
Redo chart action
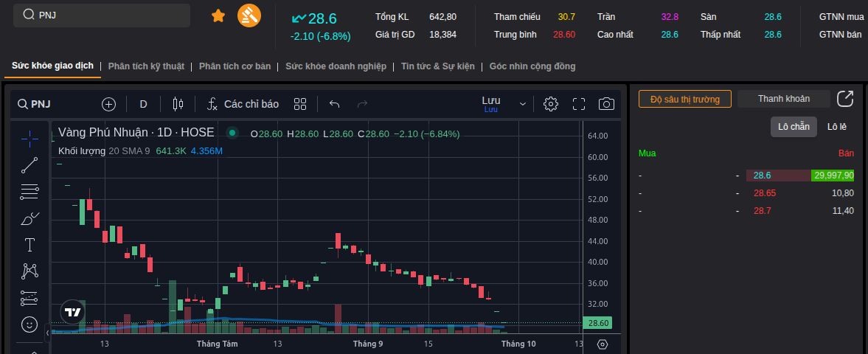coord(363,104)
